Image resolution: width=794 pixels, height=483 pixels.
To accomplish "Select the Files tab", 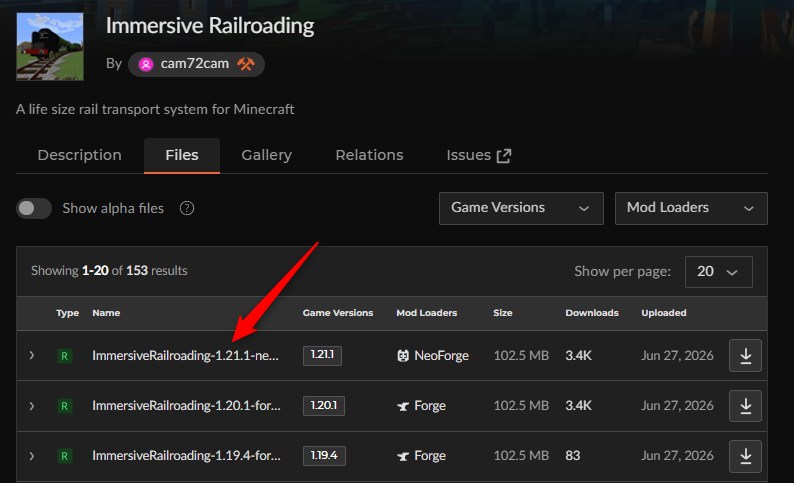I will coord(182,155).
